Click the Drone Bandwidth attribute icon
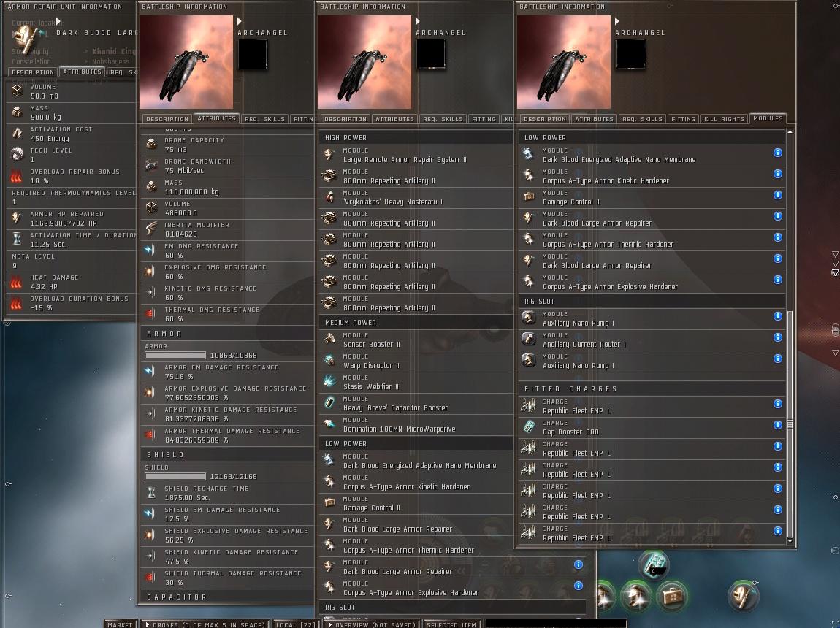Image resolution: width=840 pixels, height=628 pixels. (x=151, y=166)
